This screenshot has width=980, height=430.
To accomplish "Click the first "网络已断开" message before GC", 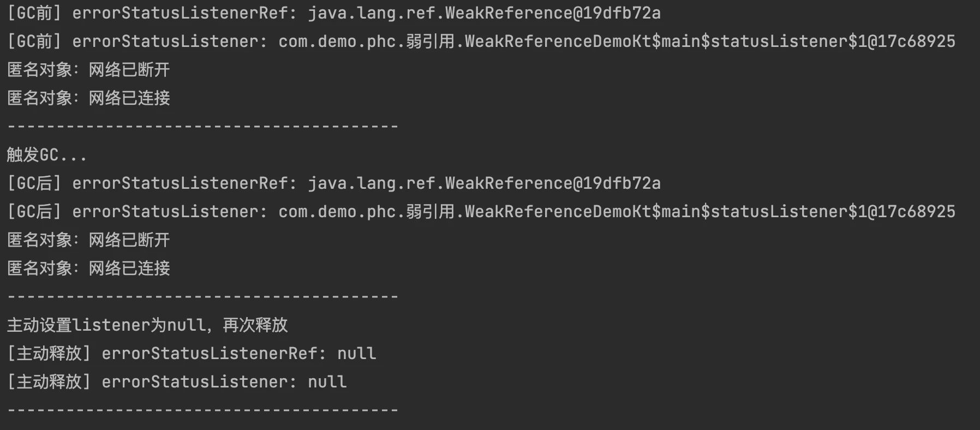I will coord(129,70).
